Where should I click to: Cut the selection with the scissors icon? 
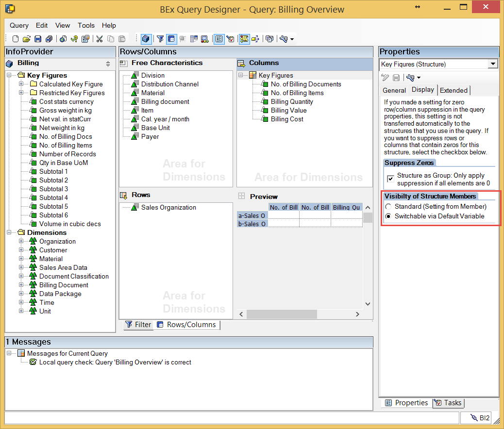[x=100, y=39]
